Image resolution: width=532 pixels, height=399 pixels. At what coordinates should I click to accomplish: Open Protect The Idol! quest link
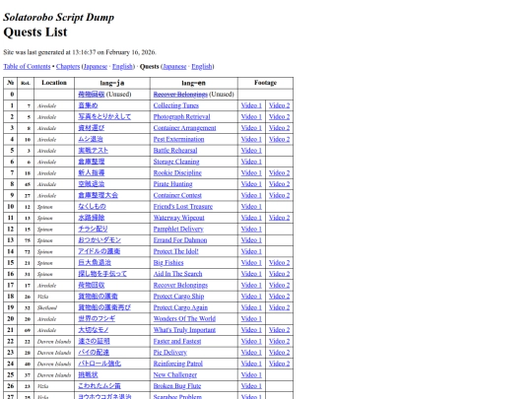point(175,251)
